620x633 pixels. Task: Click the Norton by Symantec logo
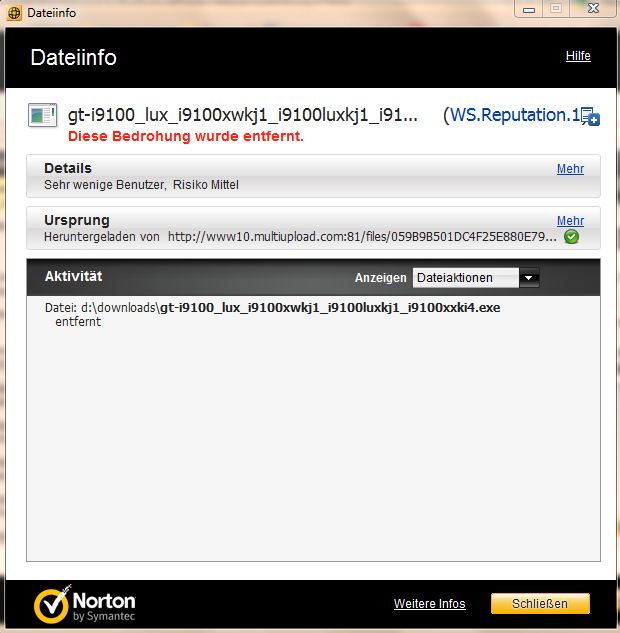85,604
